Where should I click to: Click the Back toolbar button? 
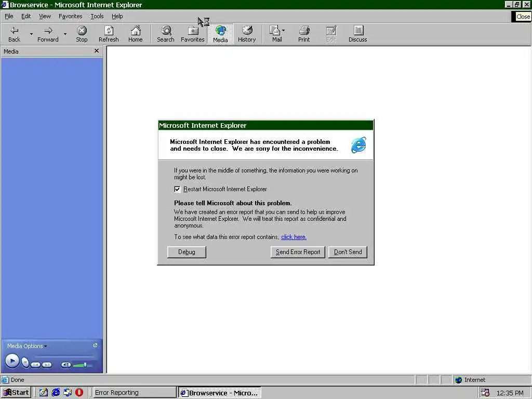click(x=14, y=34)
